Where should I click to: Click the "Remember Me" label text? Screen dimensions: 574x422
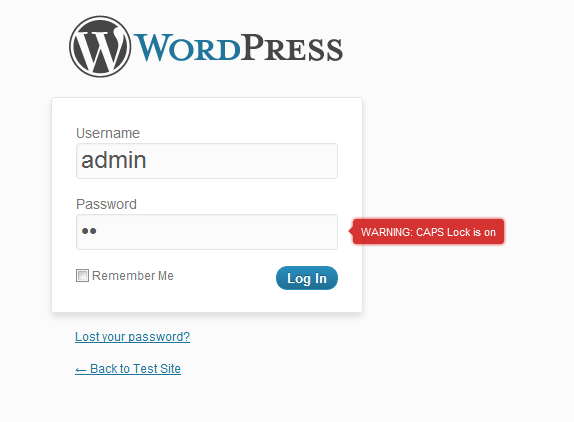pos(133,276)
